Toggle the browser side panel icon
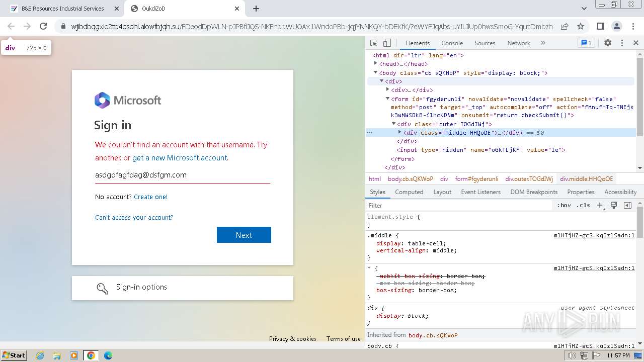 (600, 26)
